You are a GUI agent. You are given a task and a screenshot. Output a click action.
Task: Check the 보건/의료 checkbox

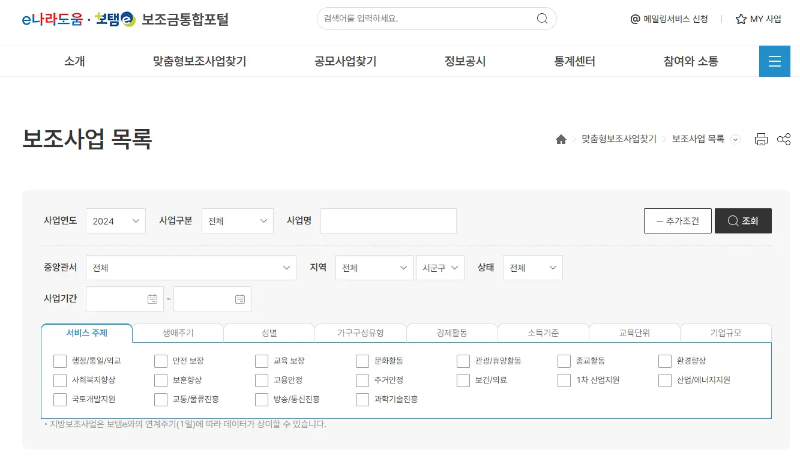tap(463, 380)
